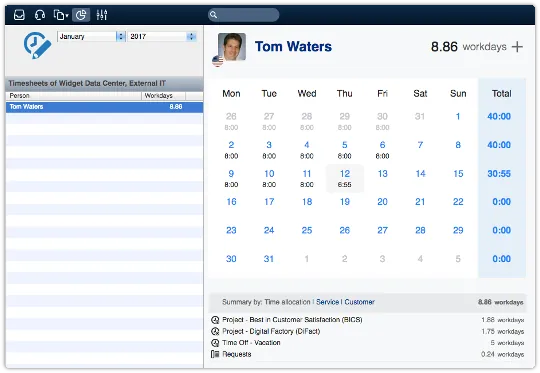This screenshot has height=373, width=540.
Task: Open the 2017 year dropdown
Action: coord(162,36)
